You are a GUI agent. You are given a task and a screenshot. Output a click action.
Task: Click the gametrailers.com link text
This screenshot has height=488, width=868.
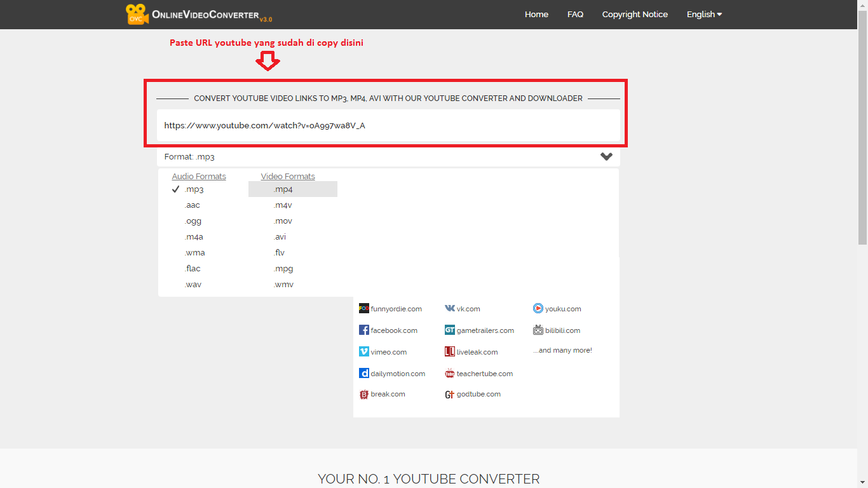coord(485,330)
